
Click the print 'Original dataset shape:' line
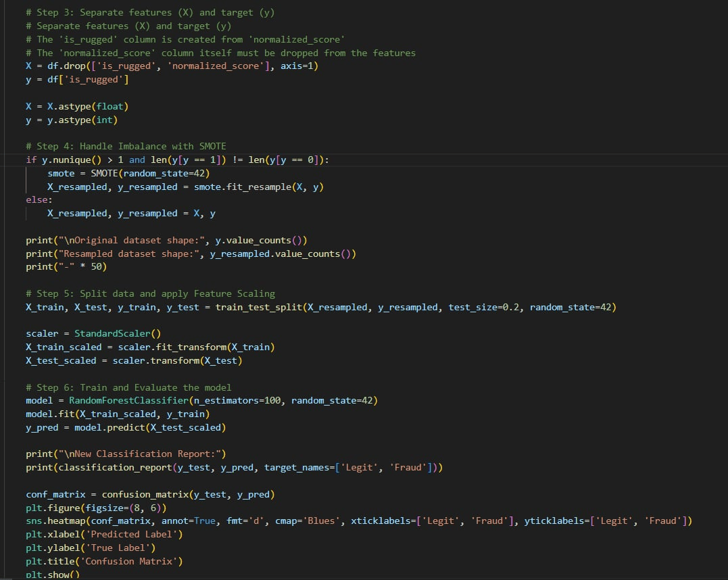[166, 240]
